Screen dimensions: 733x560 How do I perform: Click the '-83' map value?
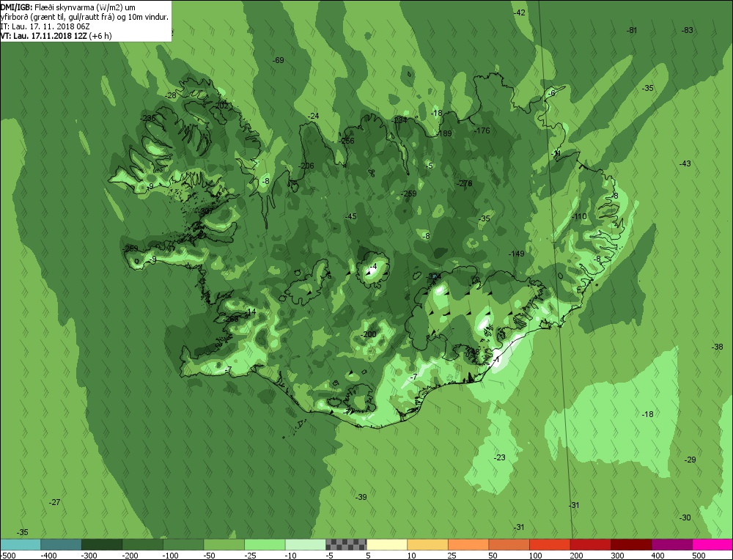pos(688,30)
